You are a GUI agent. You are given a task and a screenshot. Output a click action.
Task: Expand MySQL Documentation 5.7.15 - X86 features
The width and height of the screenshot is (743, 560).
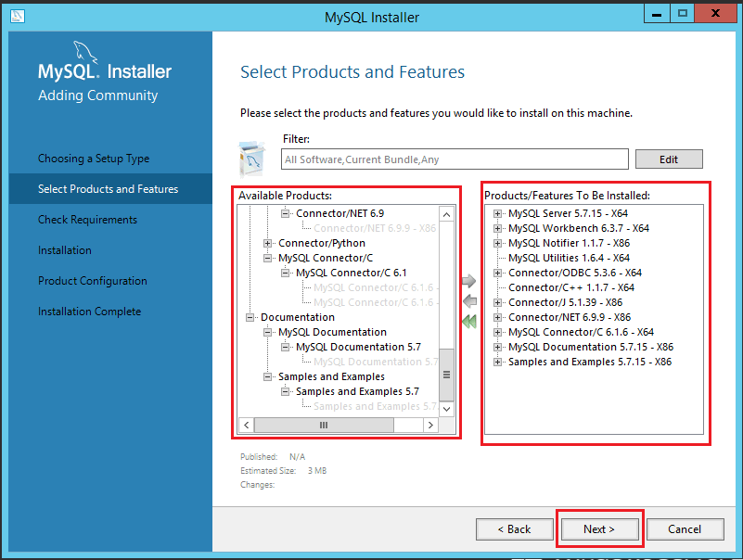[497, 347]
